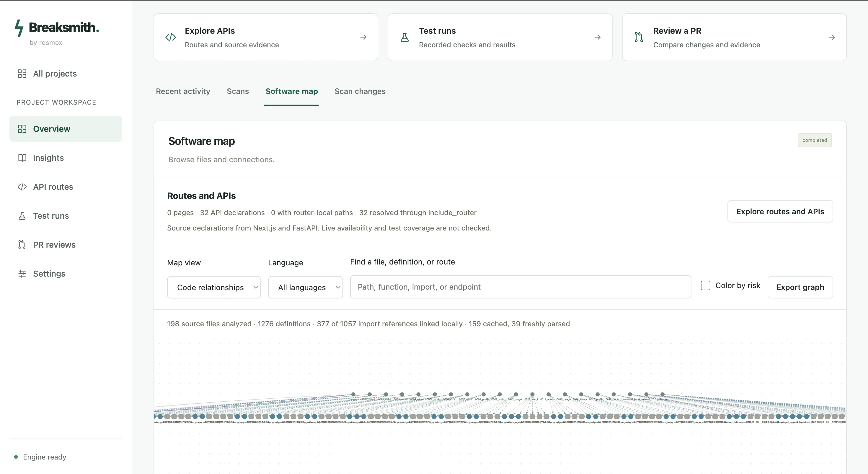Click the Breaksmith lightning bolt logo

click(x=19, y=28)
